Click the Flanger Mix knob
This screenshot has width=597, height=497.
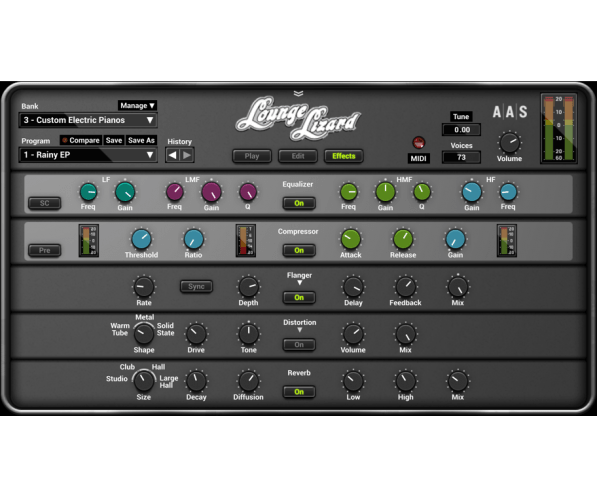click(458, 287)
